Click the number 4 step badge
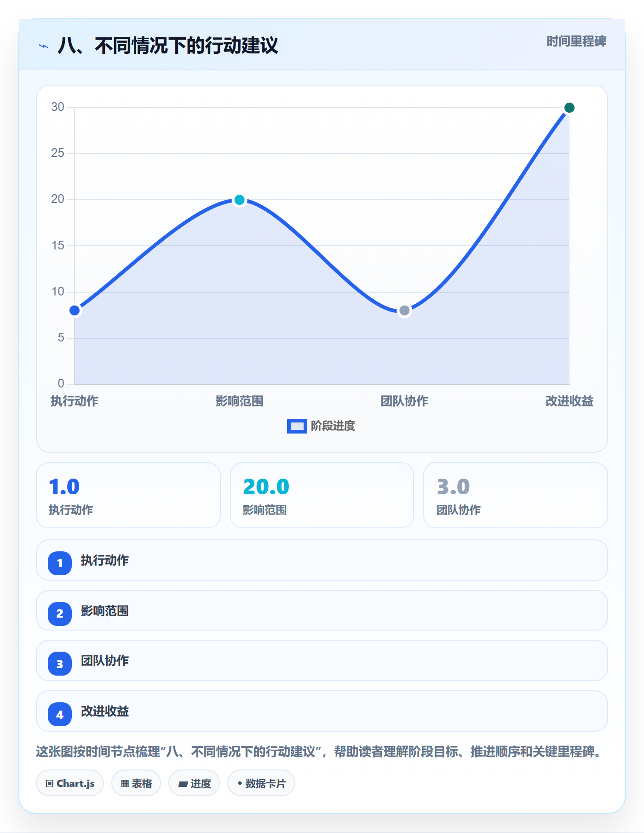The height and width of the screenshot is (833, 644). pyautogui.click(x=60, y=714)
